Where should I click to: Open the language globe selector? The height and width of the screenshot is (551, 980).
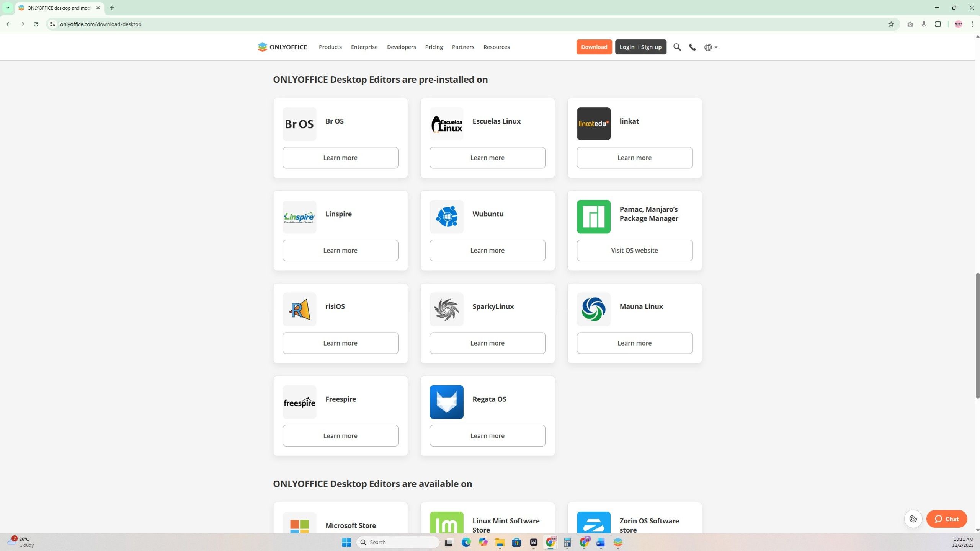click(x=710, y=47)
